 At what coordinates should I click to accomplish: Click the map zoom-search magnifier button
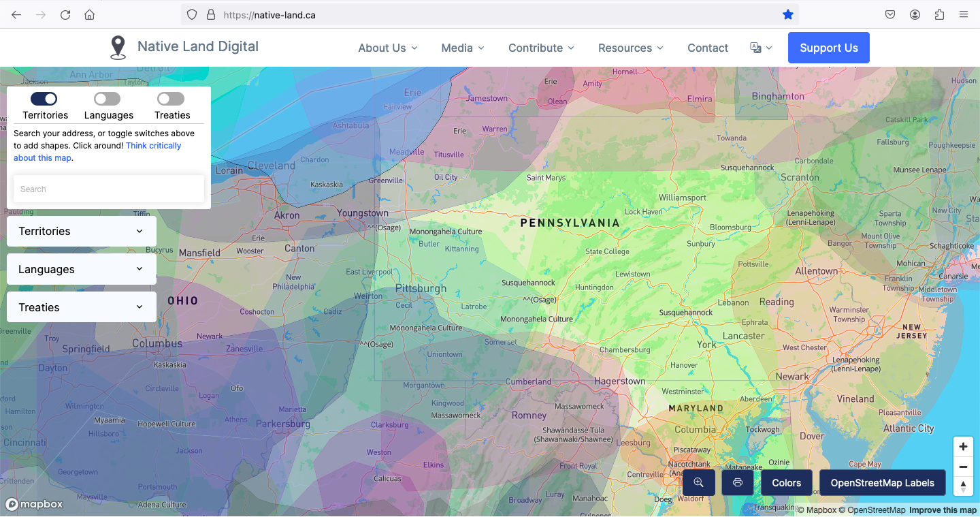[x=698, y=483]
